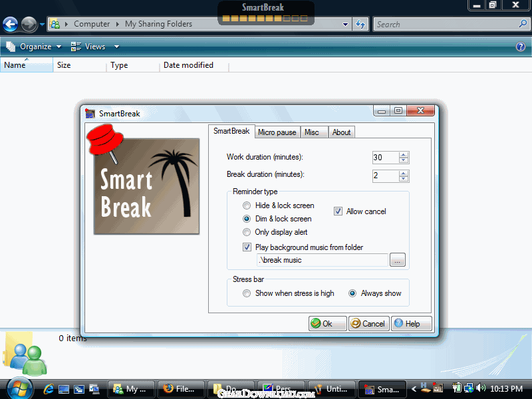Click the Explorer Forward arrow button
Screen dimensions: 532x399
[x=29, y=25]
